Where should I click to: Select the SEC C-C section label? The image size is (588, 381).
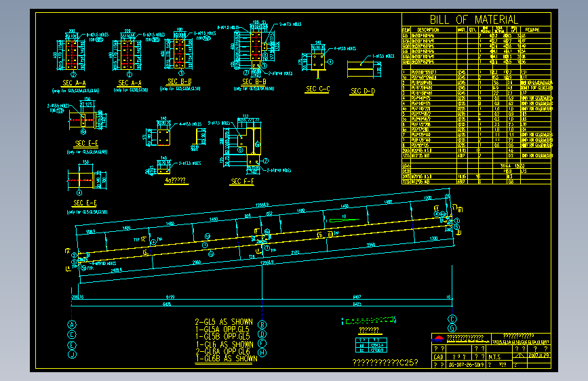[x=317, y=89]
